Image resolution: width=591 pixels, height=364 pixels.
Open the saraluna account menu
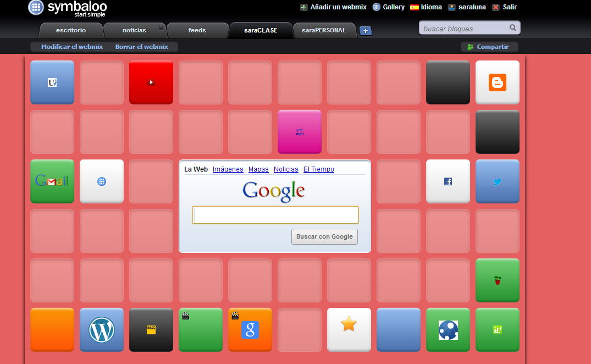coord(467,7)
